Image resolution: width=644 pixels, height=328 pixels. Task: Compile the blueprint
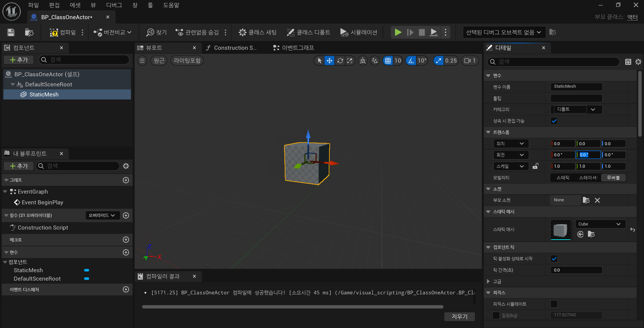(x=63, y=32)
